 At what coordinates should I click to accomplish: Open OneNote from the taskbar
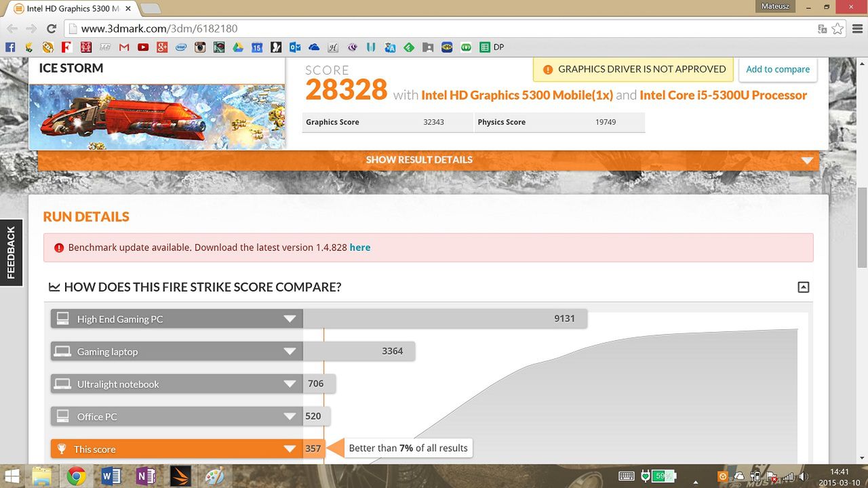[x=145, y=476]
